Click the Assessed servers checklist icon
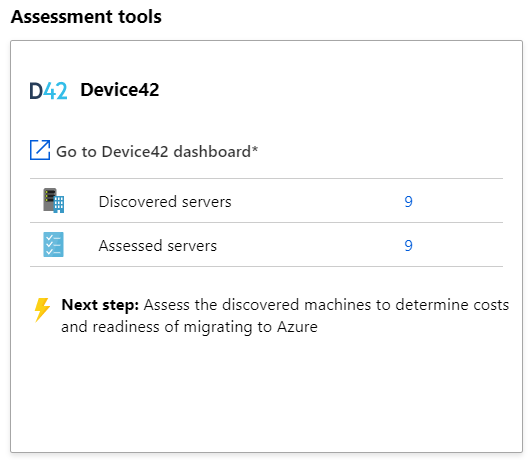The height and width of the screenshot is (460, 531). click(54, 245)
